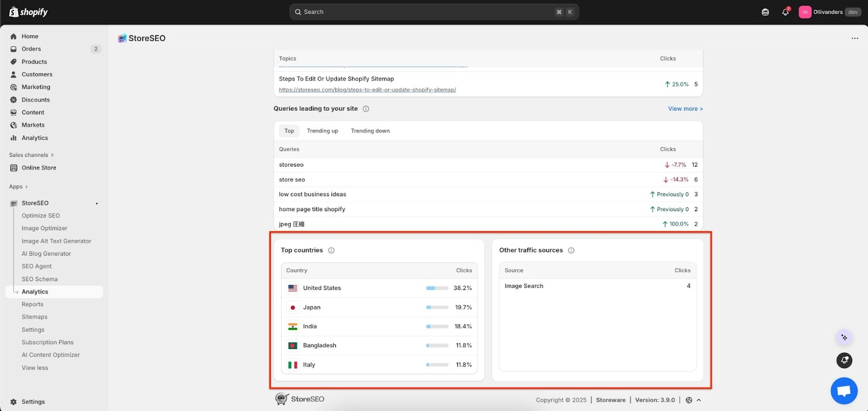Viewport: 868px width, 411px height.
Task: Open the three-dot app menu
Action: point(855,38)
